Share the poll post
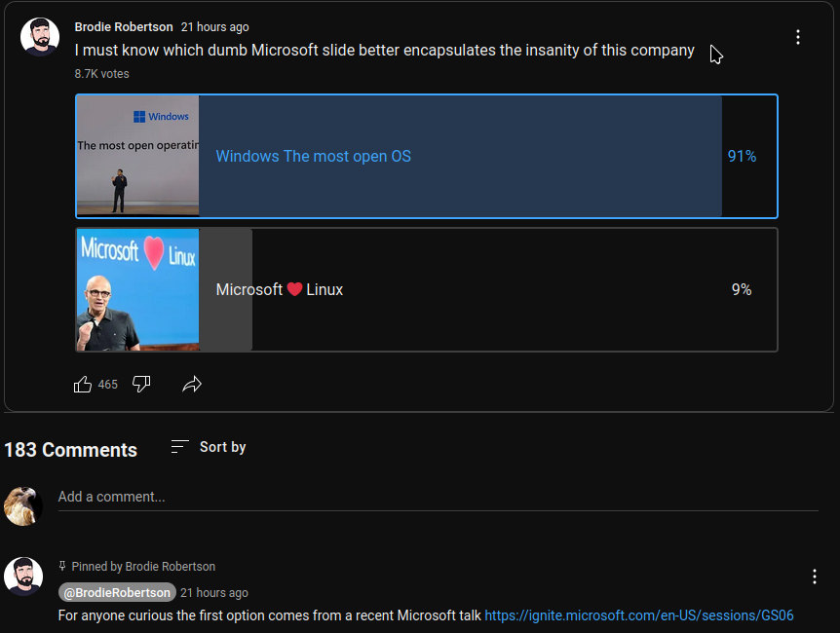Image resolution: width=840 pixels, height=633 pixels. pos(192,384)
